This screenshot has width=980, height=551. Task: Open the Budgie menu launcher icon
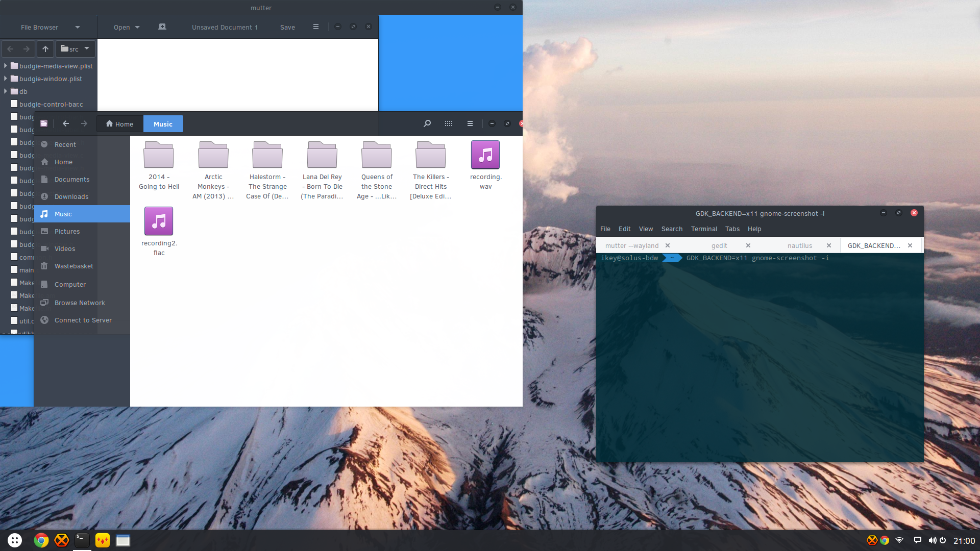15,540
